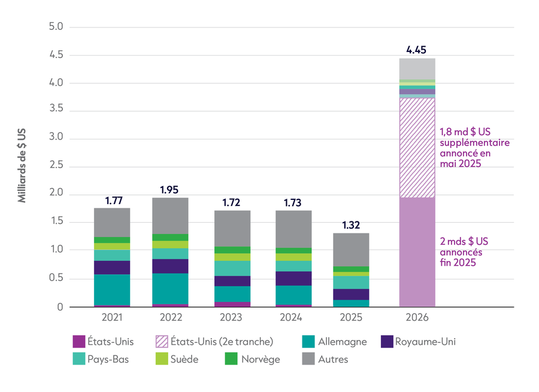Click the 0.5 y-axis tick label

coord(56,278)
